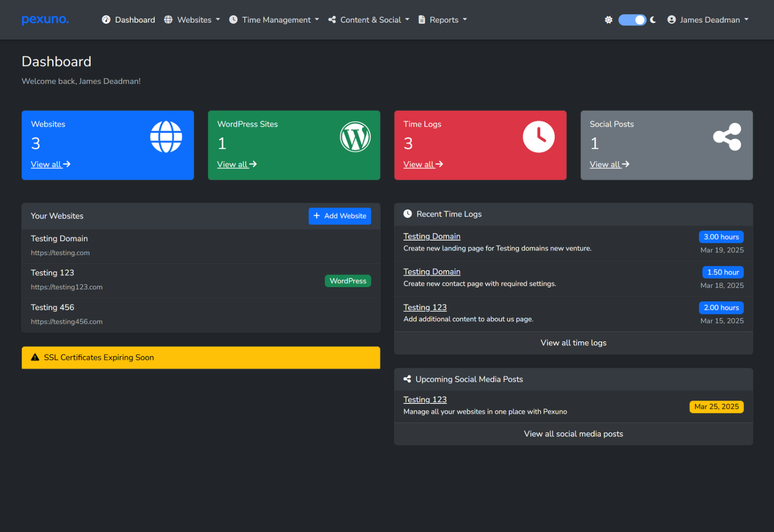774x532 pixels.
Task: Click the share icon on Social Posts card
Action: coord(727,137)
